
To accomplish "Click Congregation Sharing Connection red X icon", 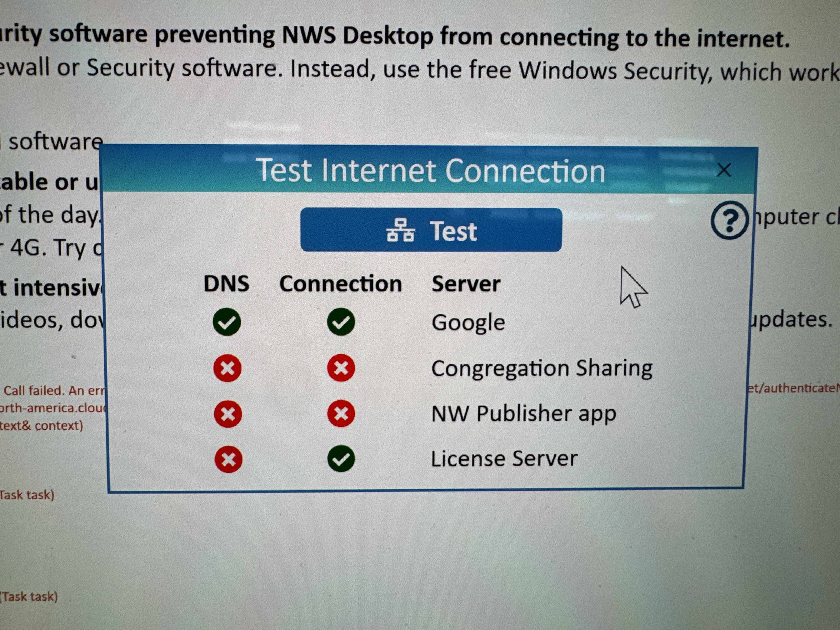I will [x=341, y=367].
